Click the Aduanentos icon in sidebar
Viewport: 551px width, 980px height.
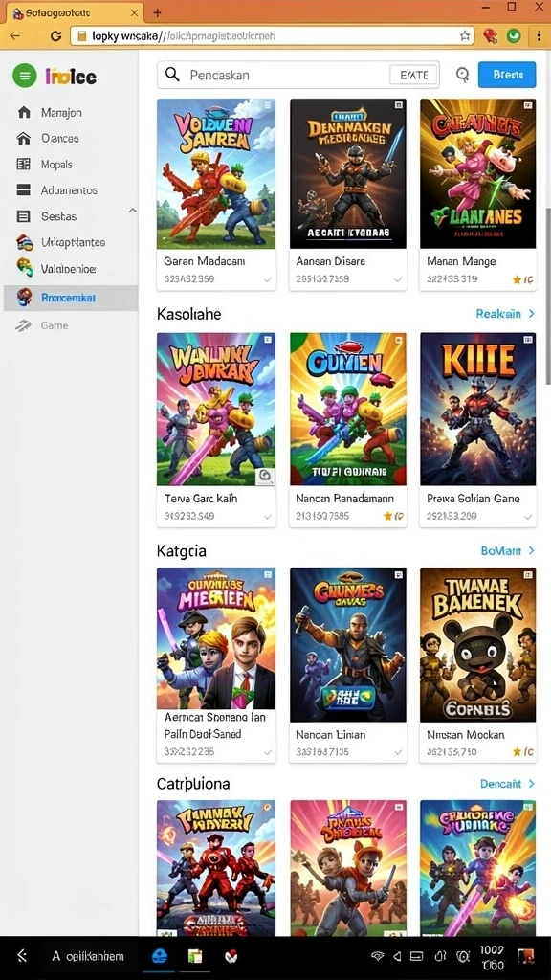[24, 190]
